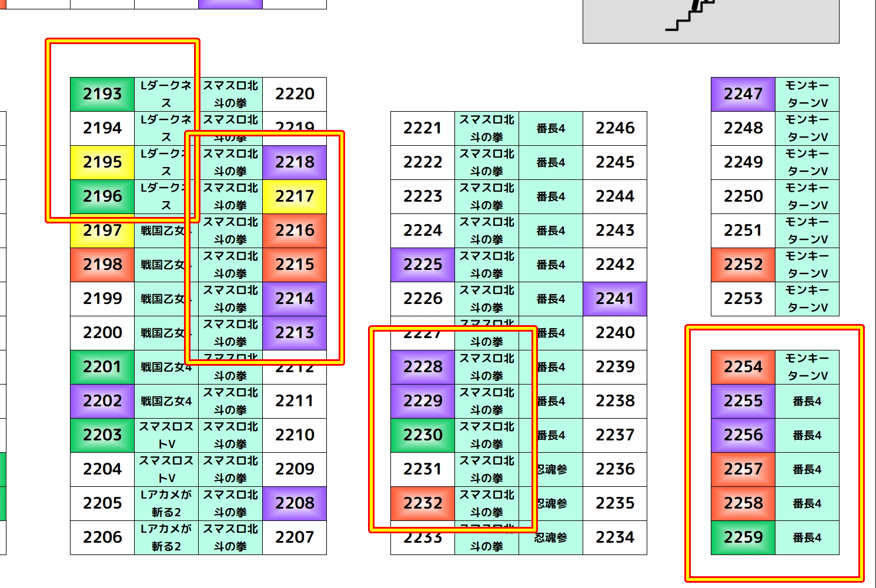Select green machine cell 2193
876x588 pixels.
(x=102, y=94)
